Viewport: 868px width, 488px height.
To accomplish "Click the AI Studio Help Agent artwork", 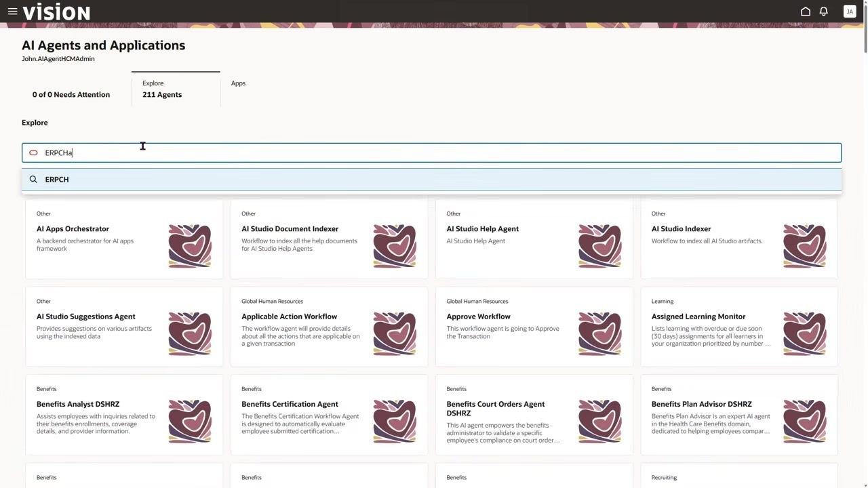I will (x=600, y=246).
